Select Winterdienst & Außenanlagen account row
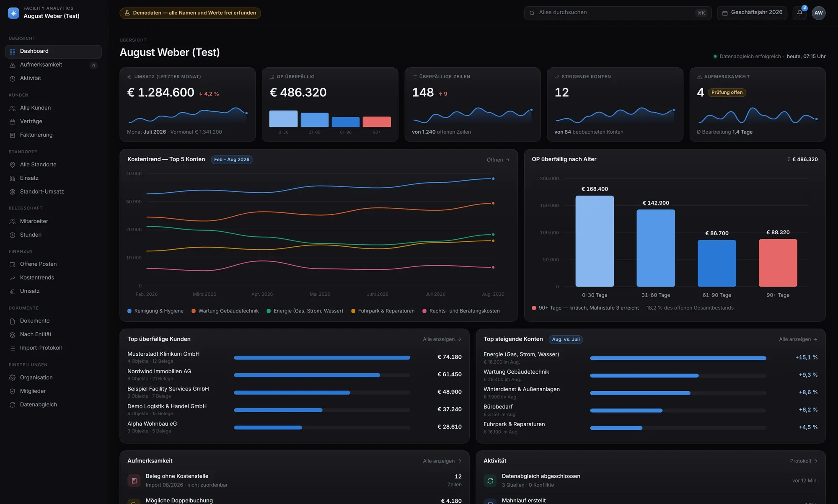 (651, 393)
